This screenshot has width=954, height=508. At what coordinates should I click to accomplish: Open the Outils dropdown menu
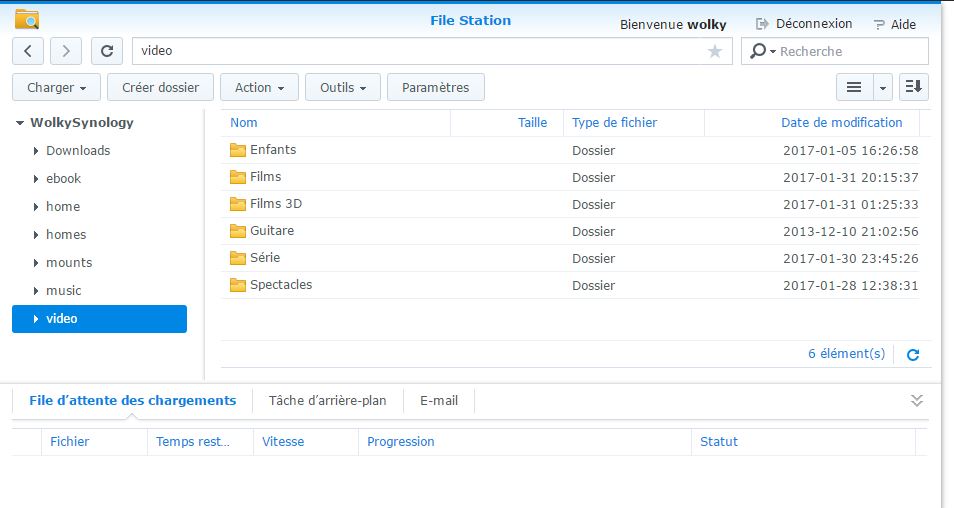click(342, 88)
